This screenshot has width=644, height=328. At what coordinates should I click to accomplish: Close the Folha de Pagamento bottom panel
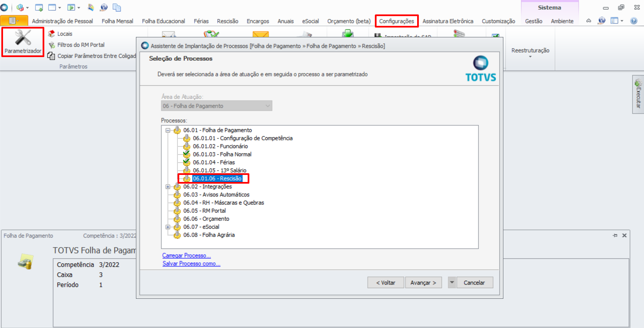click(624, 235)
